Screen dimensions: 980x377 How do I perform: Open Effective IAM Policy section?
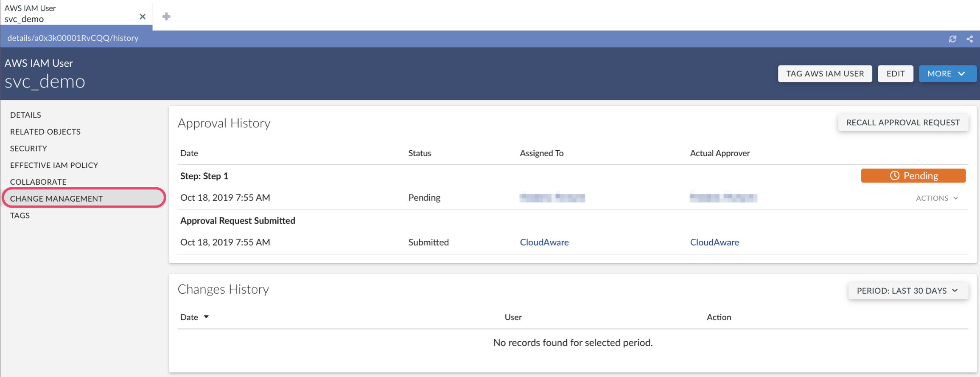(x=54, y=165)
